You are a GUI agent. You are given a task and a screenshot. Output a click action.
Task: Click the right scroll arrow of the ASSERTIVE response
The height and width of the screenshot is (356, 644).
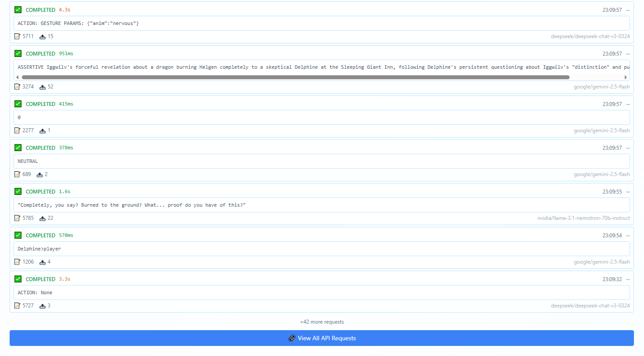(x=626, y=77)
